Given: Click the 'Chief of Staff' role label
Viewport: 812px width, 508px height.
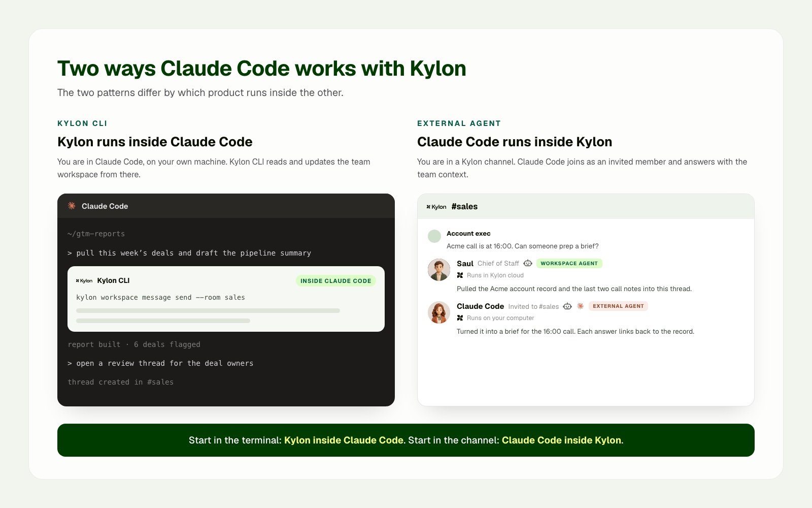Looking at the screenshot, I should click(x=498, y=263).
